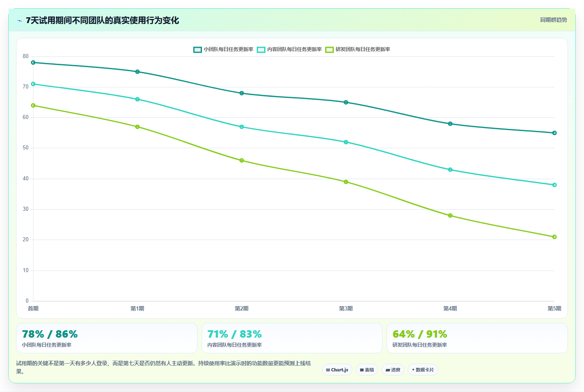
Task: Select the content-team data point at 第4期
Action: (450, 170)
